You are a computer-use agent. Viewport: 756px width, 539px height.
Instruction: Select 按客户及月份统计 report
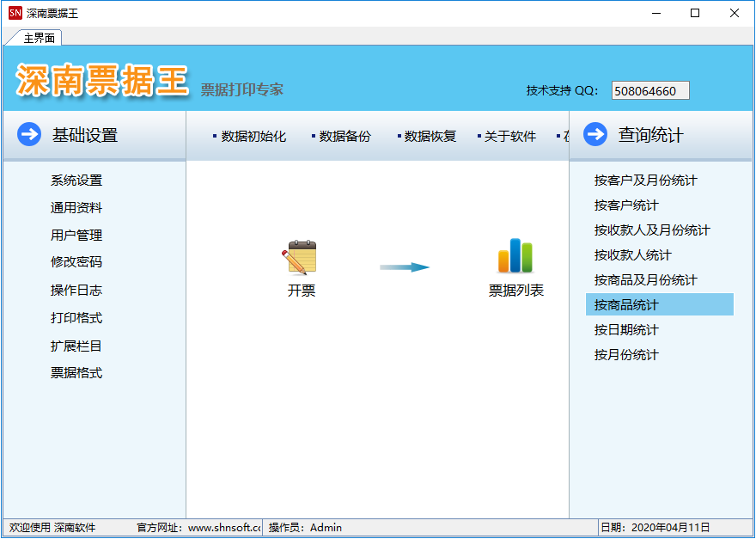pos(645,181)
